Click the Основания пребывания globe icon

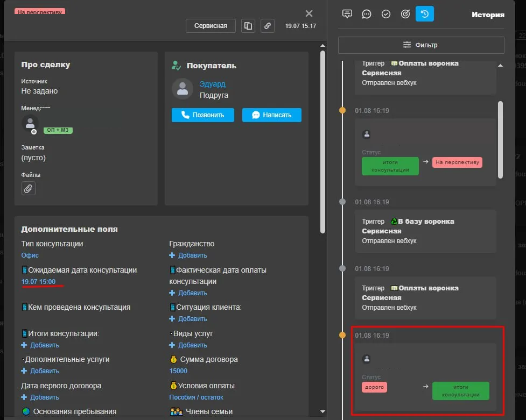26,411
